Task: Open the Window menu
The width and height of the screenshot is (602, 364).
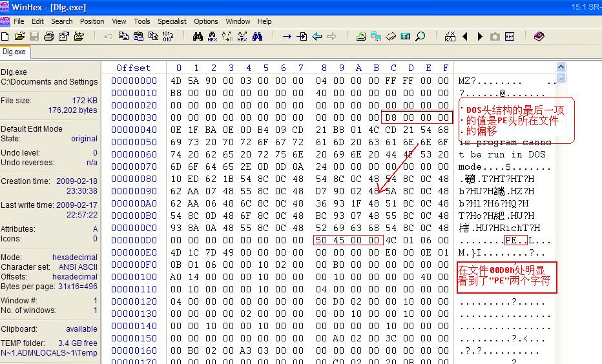Action: pos(238,21)
